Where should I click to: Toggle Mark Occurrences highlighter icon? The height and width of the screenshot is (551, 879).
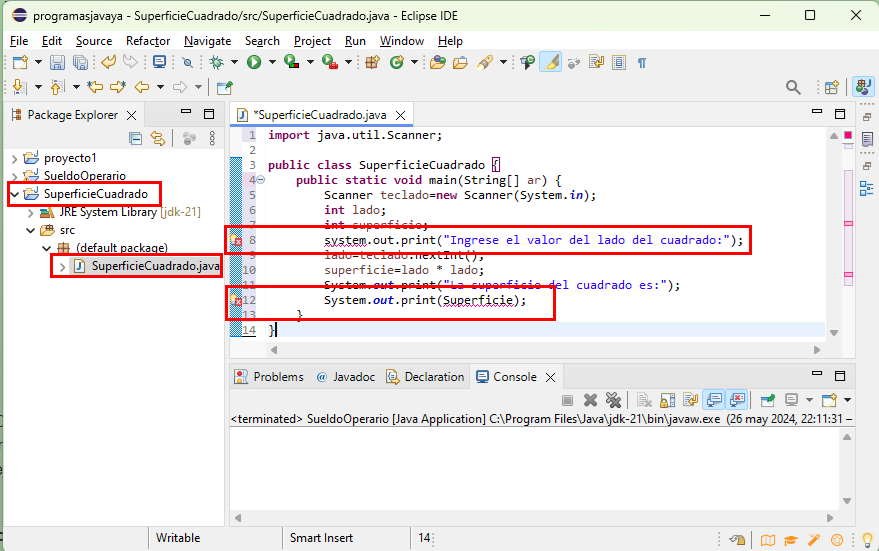(551, 62)
